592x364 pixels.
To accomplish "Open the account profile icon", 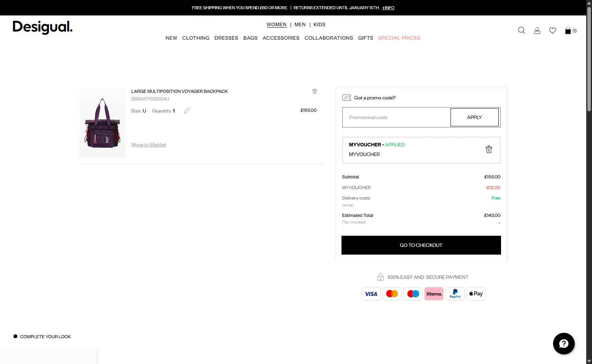I will tap(537, 30).
